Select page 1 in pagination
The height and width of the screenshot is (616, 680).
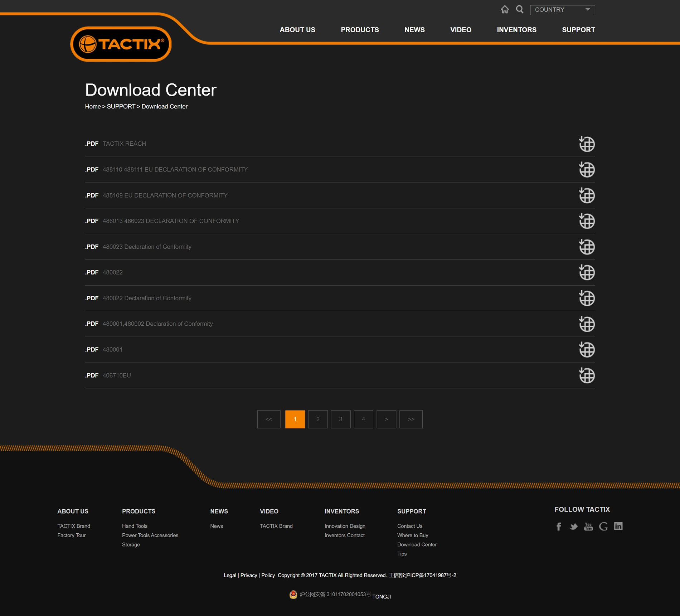[x=295, y=419]
